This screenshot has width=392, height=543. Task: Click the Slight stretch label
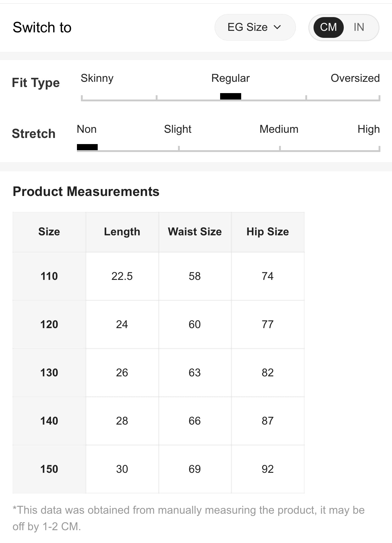click(178, 129)
